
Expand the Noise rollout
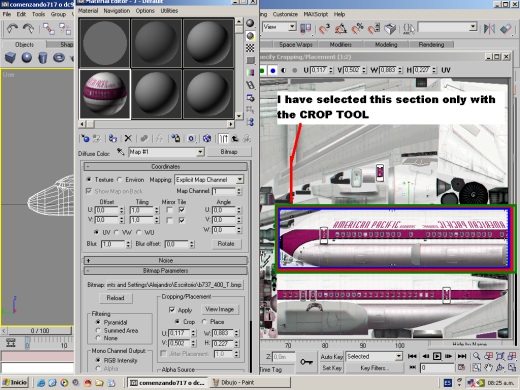point(166,260)
